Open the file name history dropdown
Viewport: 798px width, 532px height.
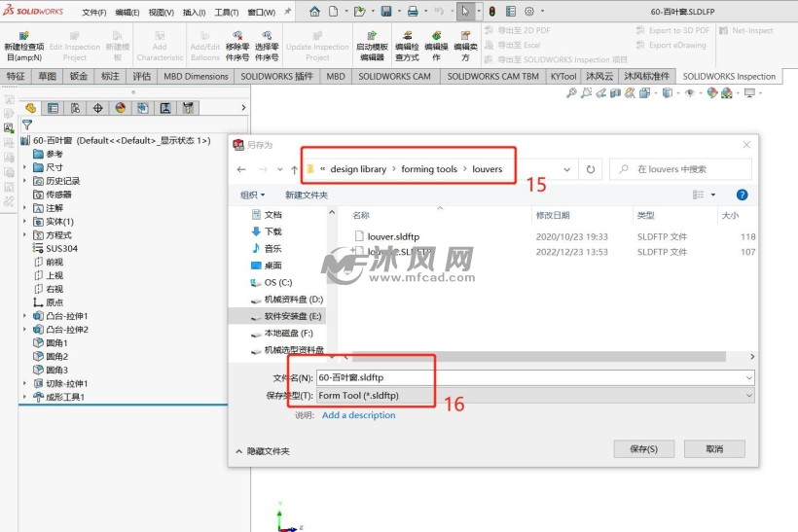tap(749, 377)
